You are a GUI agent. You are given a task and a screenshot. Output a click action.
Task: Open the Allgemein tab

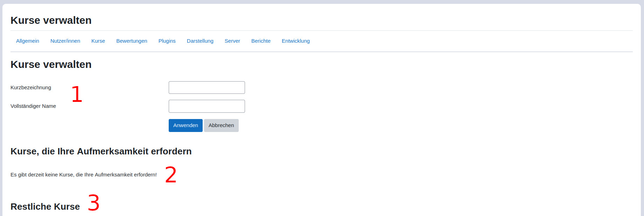(x=28, y=41)
